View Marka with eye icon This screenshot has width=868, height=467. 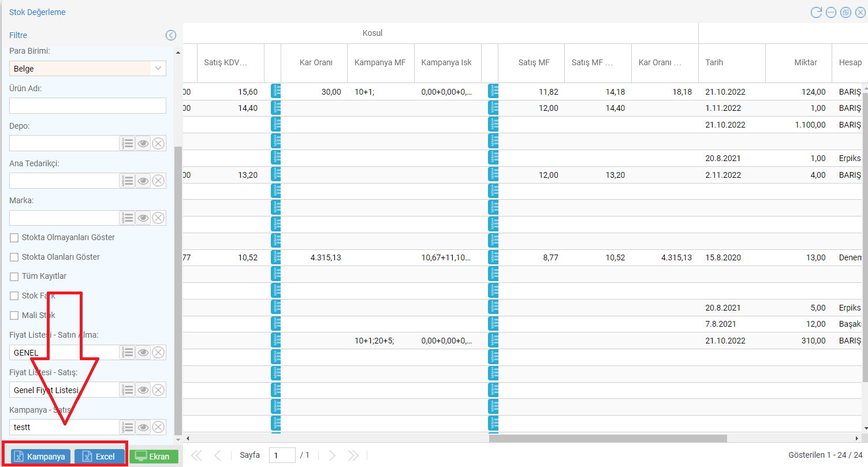(x=143, y=218)
